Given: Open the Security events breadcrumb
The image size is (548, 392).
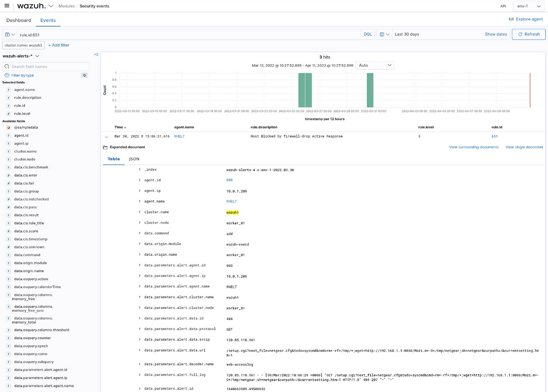Looking at the screenshot, I should pyautogui.click(x=94, y=6).
